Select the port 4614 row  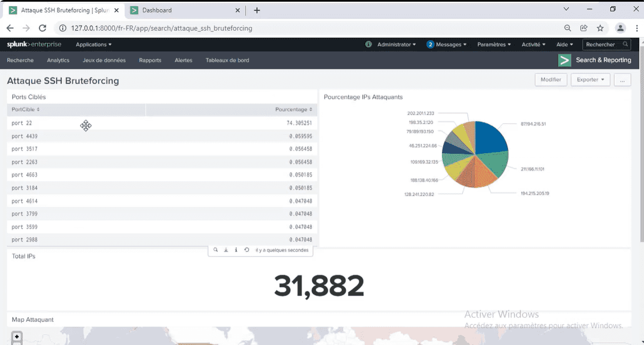[x=162, y=201]
